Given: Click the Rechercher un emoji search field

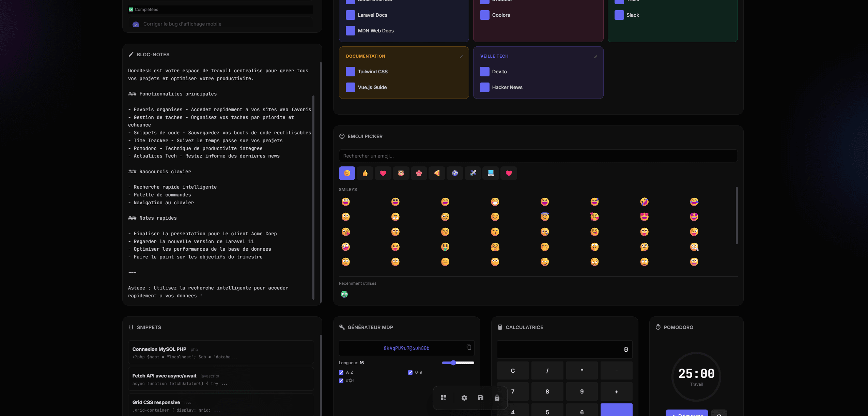Looking at the screenshot, I should pos(538,156).
